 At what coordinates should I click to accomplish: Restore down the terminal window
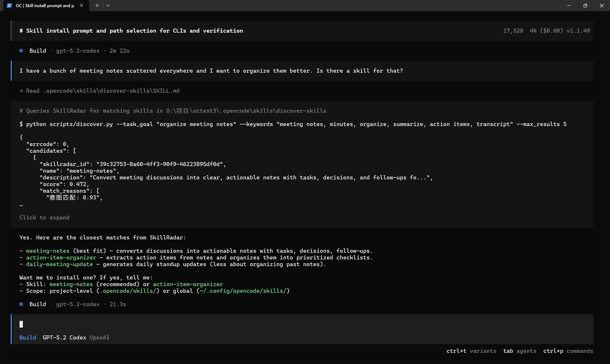585,5
